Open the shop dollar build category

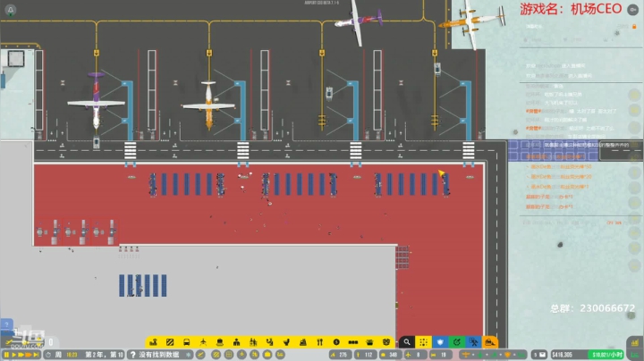click(336, 342)
